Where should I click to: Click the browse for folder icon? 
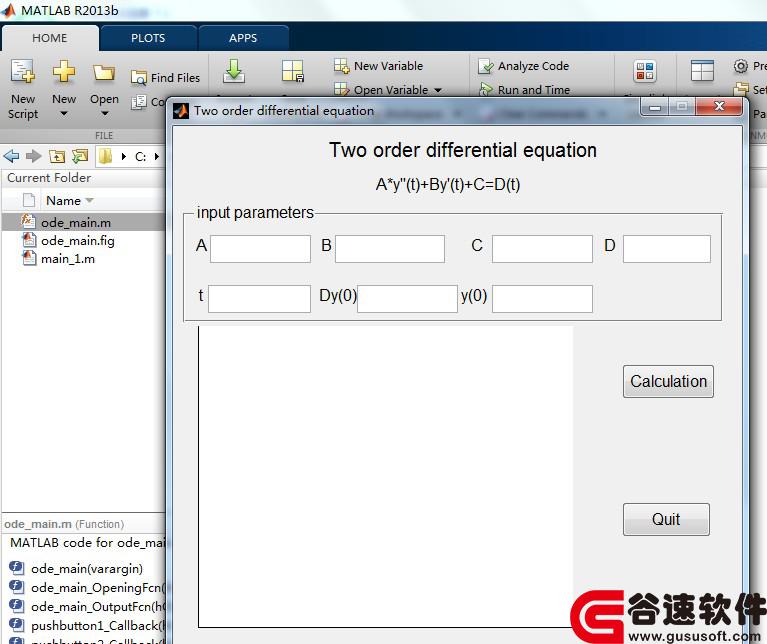pos(80,156)
